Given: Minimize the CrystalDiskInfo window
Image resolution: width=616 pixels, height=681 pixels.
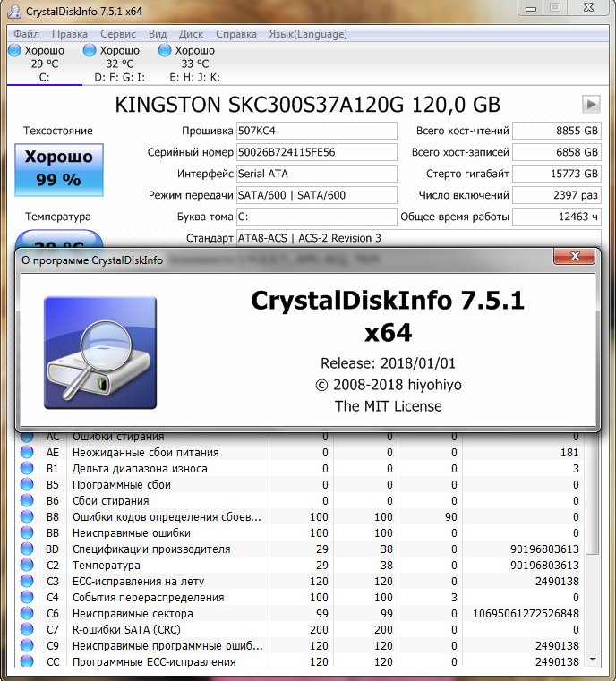Looking at the screenshot, I should click(530, 8).
